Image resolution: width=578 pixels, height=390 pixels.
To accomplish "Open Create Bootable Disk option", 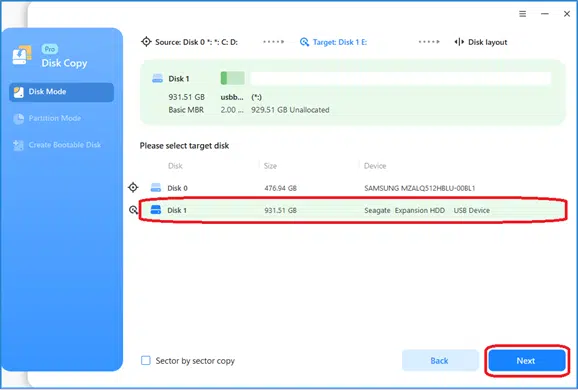I will [57, 145].
